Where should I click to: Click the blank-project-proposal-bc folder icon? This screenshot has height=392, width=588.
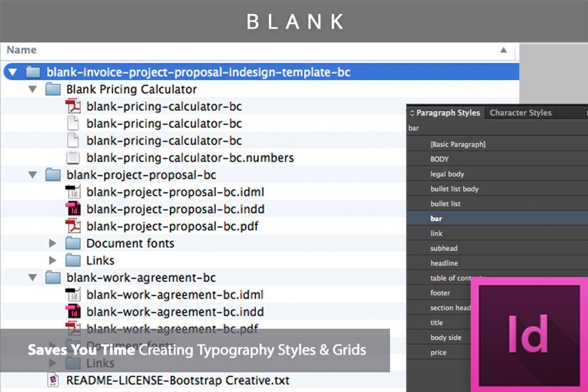click(x=52, y=175)
